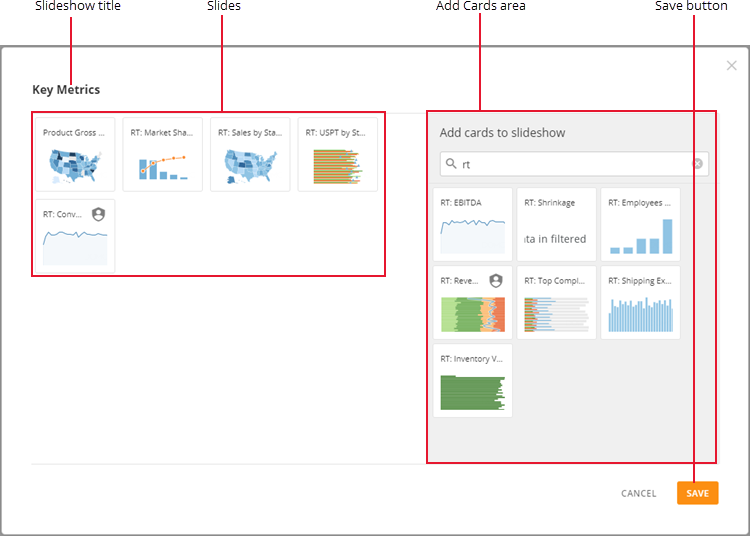The height and width of the screenshot is (536, 750).
Task: Click the Save button
Action: [x=697, y=493]
